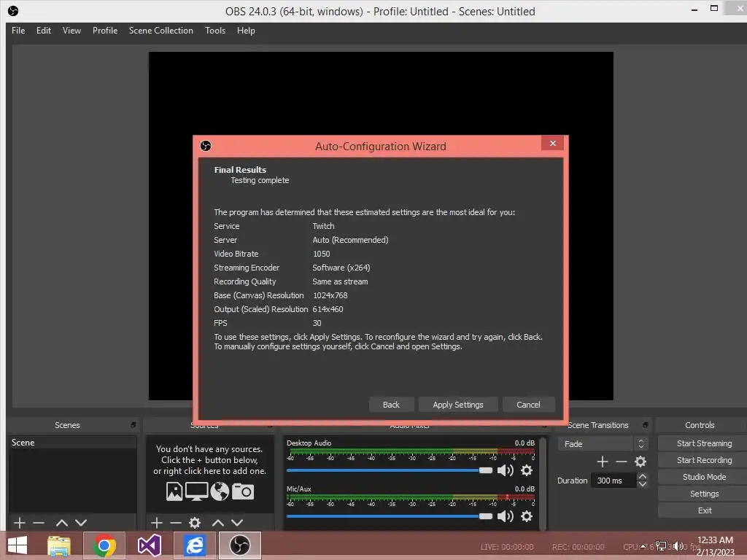Image resolution: width=747 pixels, height=560 pixels.
Task: Open the Tools menu
Action: pos(215,31)
